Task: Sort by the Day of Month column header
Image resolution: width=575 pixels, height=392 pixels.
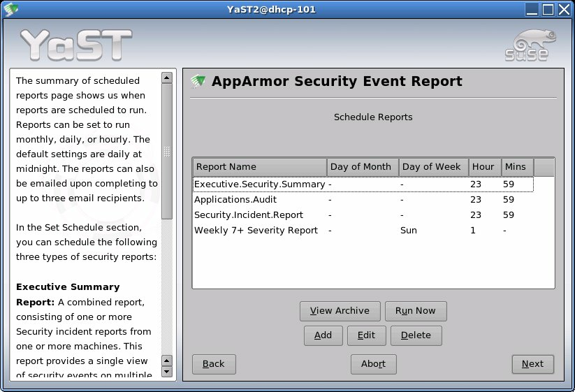Action: [x=363, y=167]
